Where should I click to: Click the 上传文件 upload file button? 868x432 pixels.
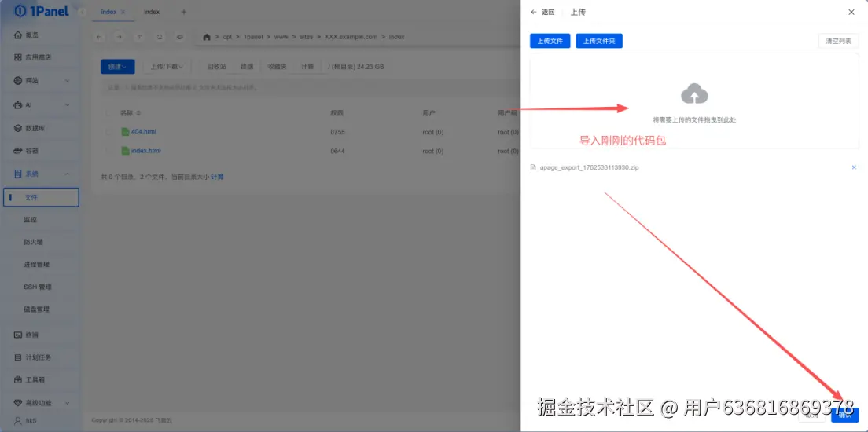pyautogui.click(x=550, y=41)
